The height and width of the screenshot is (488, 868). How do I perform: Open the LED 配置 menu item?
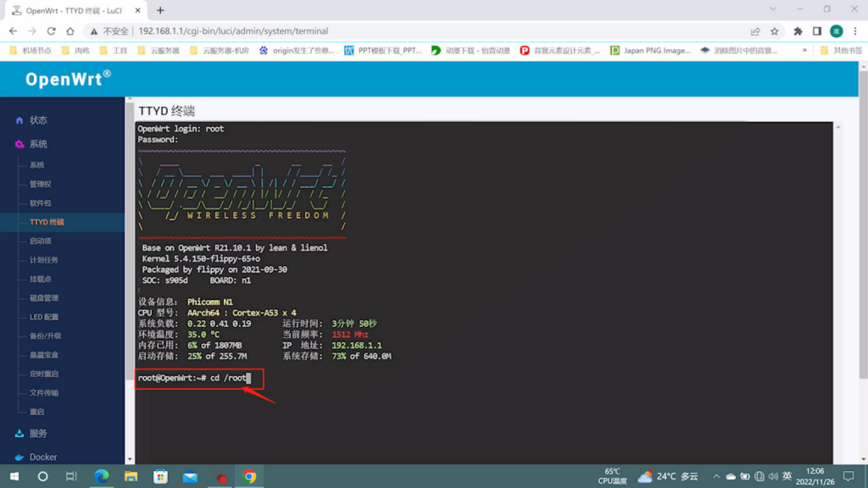pos(44,317)
